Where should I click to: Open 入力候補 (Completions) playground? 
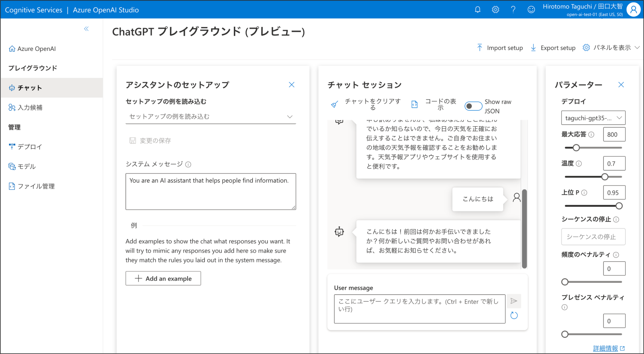[x=31, y=107]
